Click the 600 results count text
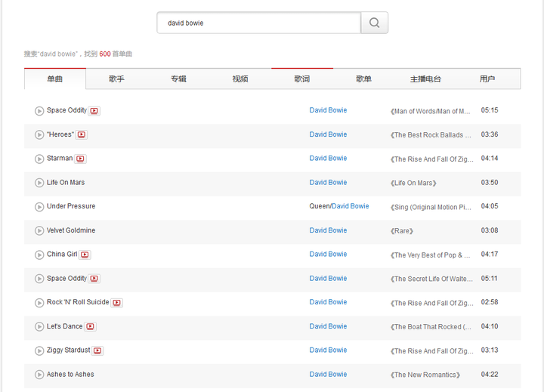This screenshot has height=392, width=544. click(105, 54)
